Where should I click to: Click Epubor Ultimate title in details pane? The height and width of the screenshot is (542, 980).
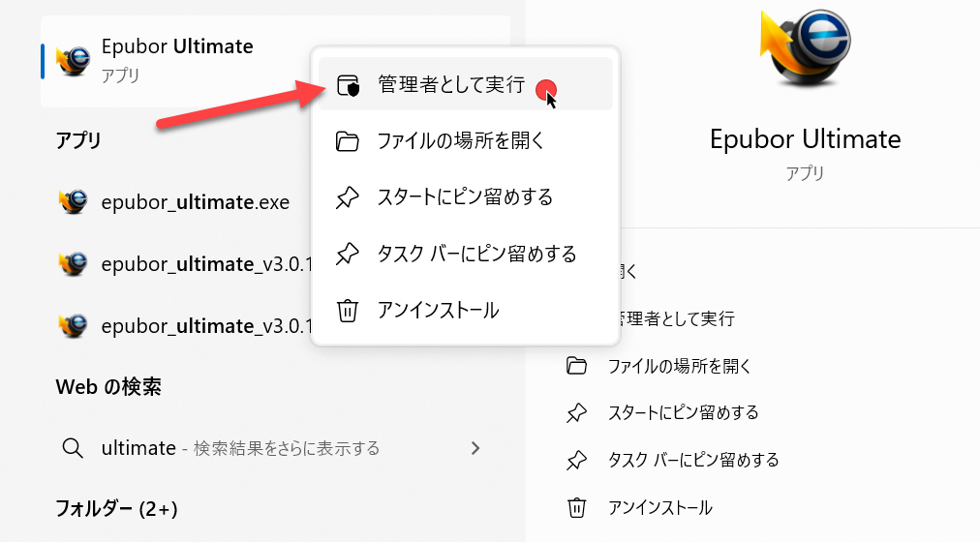[x=805, y=138]
